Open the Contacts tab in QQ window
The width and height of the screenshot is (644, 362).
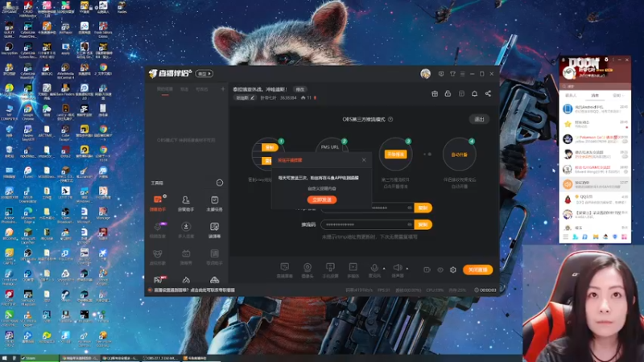coord(571,95)
